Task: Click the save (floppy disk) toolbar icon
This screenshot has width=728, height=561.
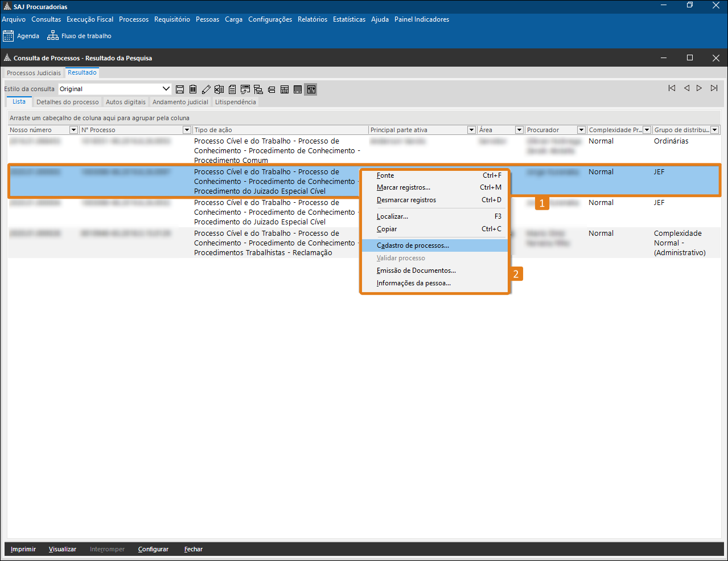Action: pos(180,89)
